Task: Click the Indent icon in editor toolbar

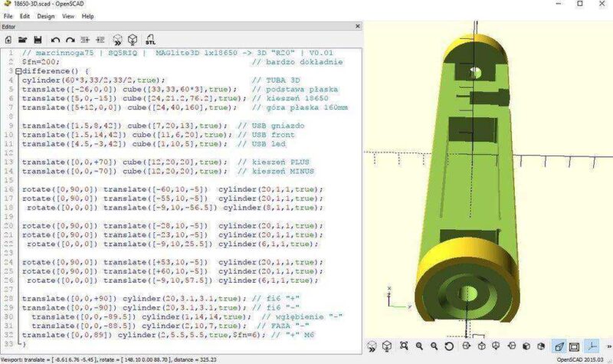Action: [100, 40]
